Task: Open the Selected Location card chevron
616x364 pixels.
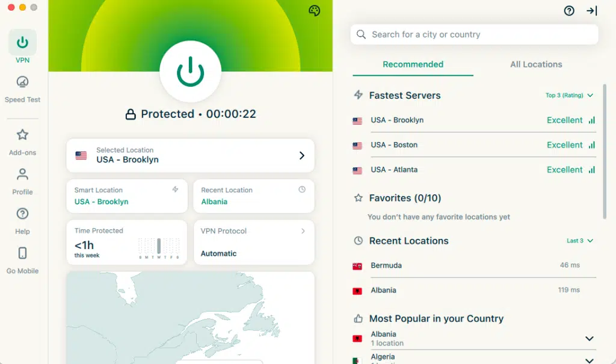Action: 302,156
